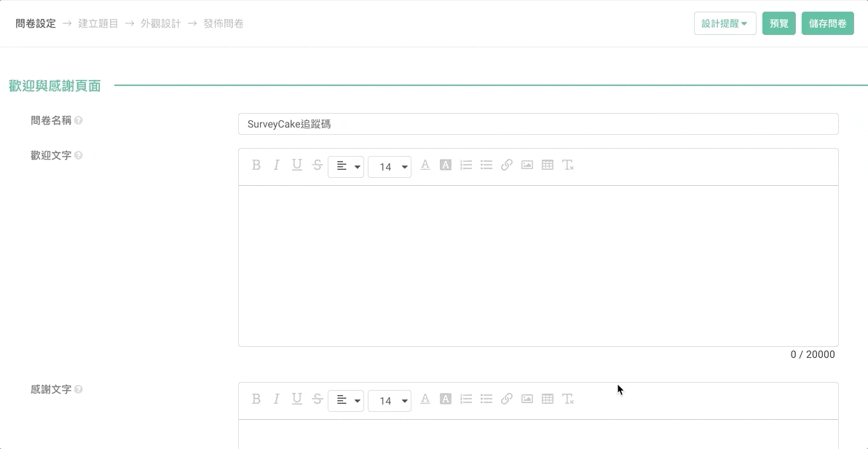Image resolution: width=868 pixels, height=449 pixels.
Task: Insert a table in the 歡迎文字 toolbar
Action: point(548,165)
